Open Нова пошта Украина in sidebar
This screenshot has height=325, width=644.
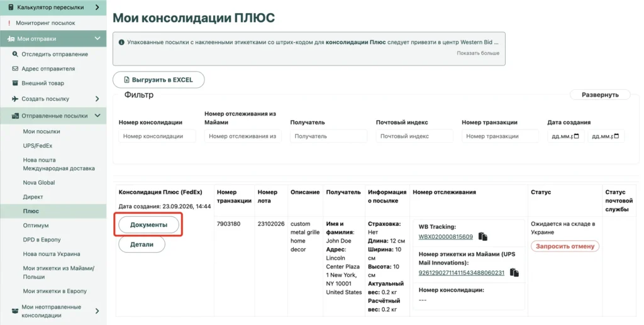[x=52, y=254]
